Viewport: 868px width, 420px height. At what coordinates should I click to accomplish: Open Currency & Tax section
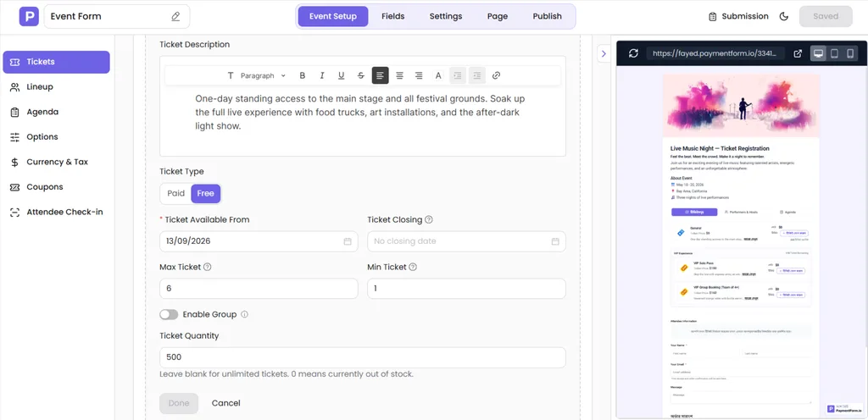pyautogui.click(x=57, y=162)
